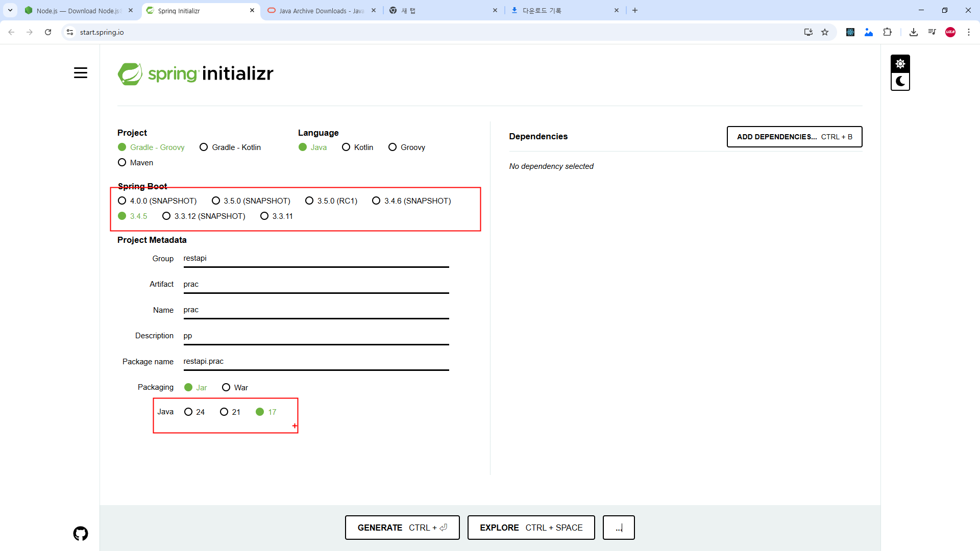The image size is (980, 551).
Task: Bookmark this page with star icon
Action: [x=825, y=32]
